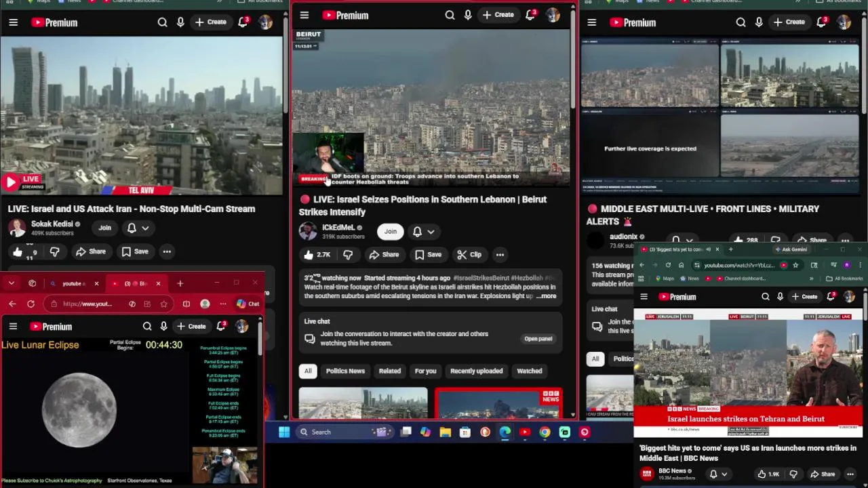
Task: Share the Beirut Strikes Intensify stream
Action: coord(384,255)
